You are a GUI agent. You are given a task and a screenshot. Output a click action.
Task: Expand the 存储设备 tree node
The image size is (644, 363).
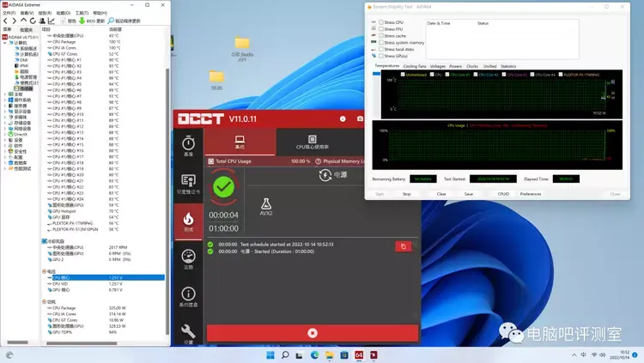[x=5, y=123]
